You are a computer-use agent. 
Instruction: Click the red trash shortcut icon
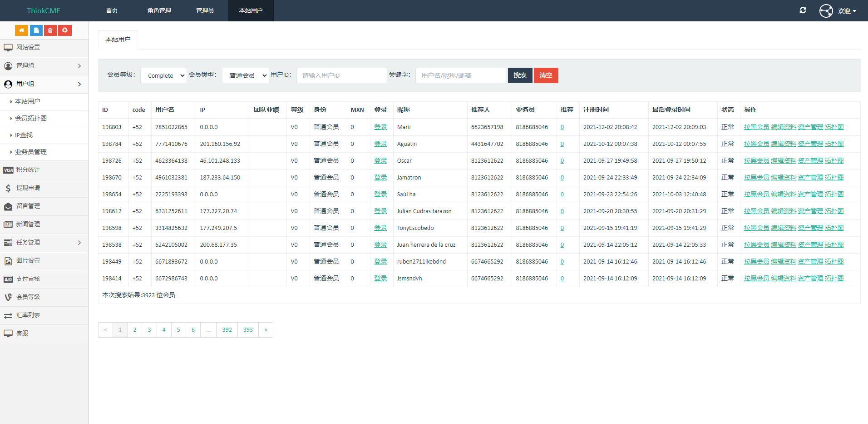pyautogui.click(x=50, y=30)
